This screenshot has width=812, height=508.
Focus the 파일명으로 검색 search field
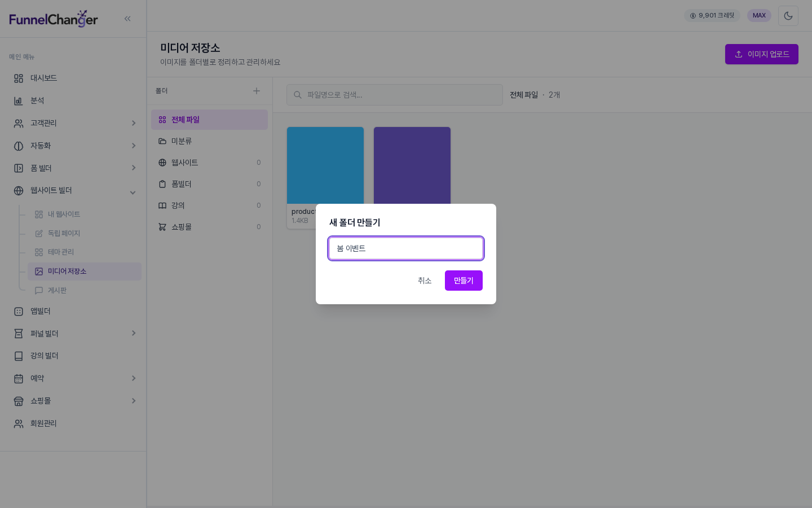pos(395,95)
